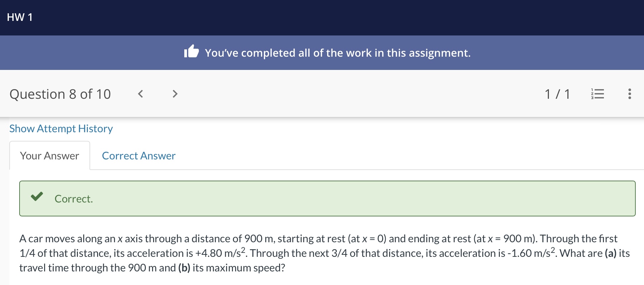Switch to the Correct Answer tab
The image size is (644, 285).
[139, 156]
